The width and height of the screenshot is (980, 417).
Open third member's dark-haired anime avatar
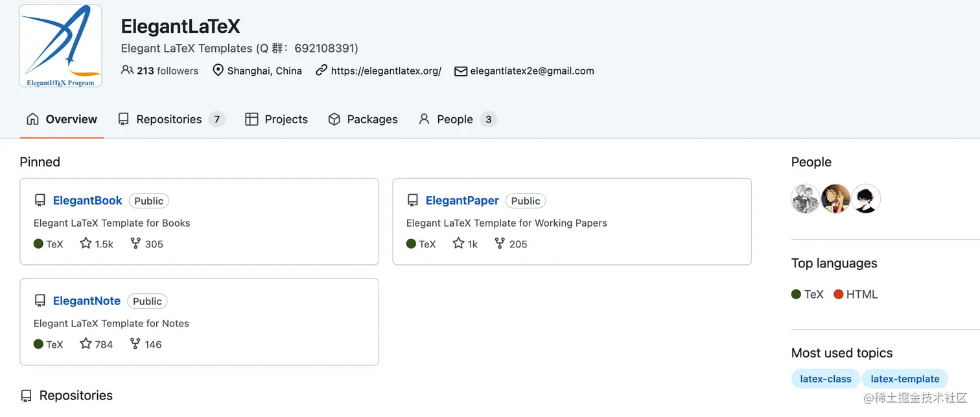[x=866, y=199]
